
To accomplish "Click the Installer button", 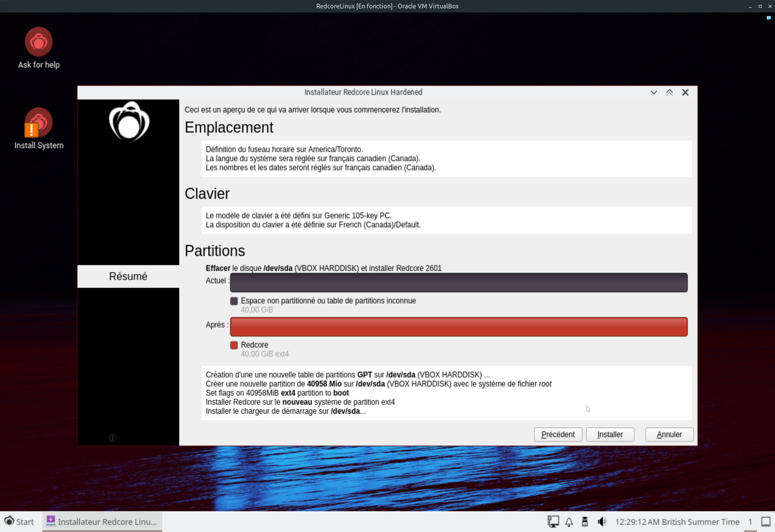I will click(x=610, y=434).
